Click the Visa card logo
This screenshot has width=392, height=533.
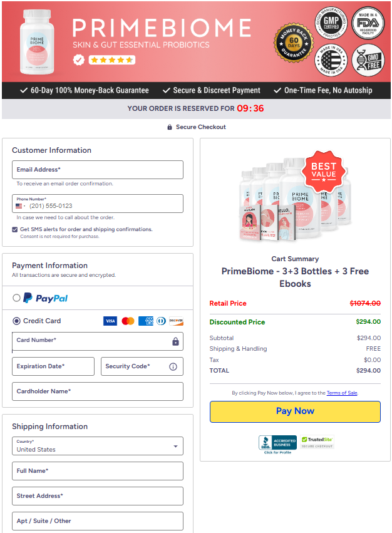click(x=110, y=321)
